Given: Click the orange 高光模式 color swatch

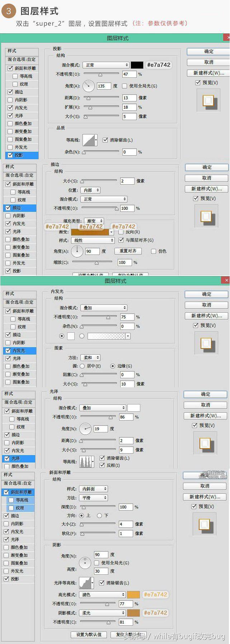Looking at the screenshot, I should 133,595.
